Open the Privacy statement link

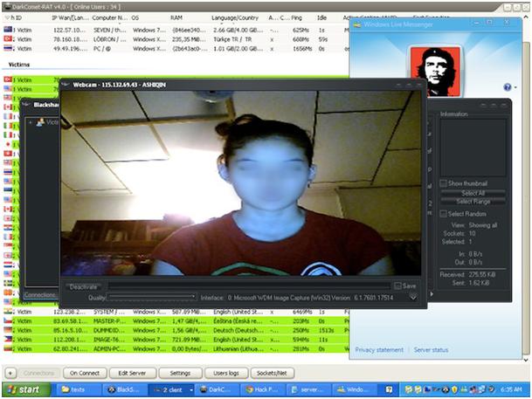[379, 350]
